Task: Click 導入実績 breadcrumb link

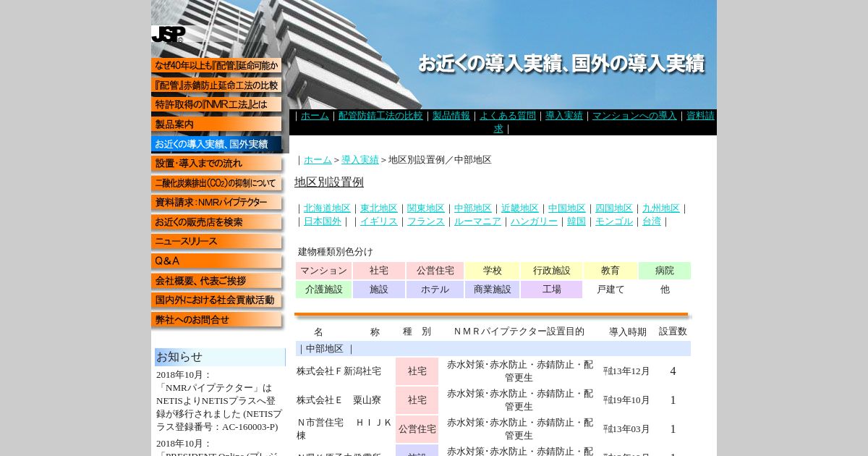Action: (360, 160)
